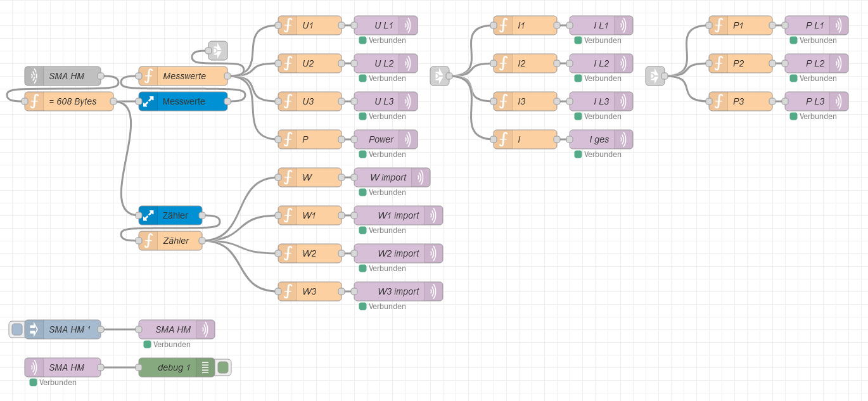The height and width of the screenshot is (401, 868).
Task: Select the P L3 MQTT node
Action: tap(811, 101)
